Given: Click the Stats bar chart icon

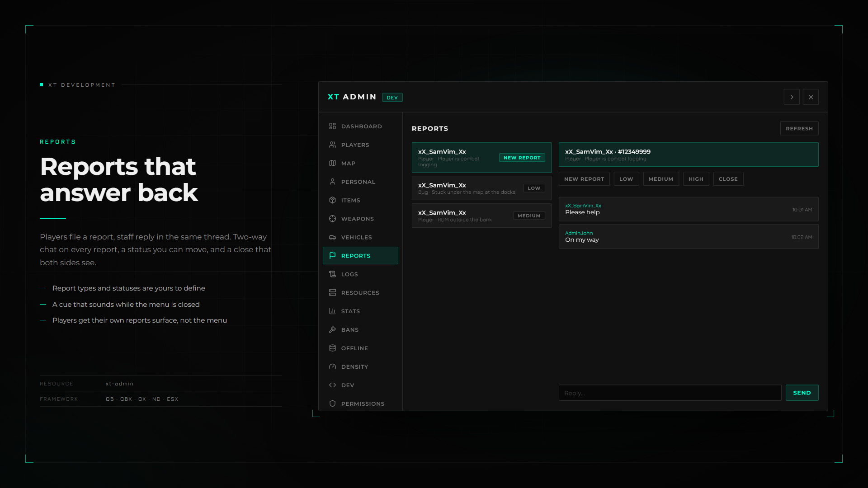Looking at the screenshot, I should [x=332, y=311].
